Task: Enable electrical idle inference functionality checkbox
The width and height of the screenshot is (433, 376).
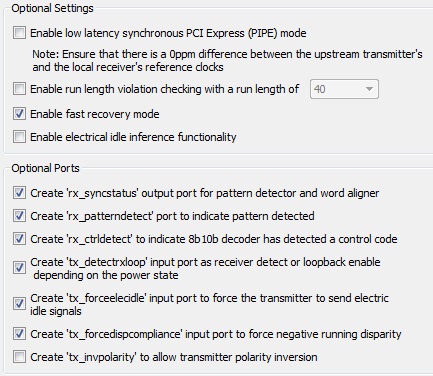Action: 19,137
